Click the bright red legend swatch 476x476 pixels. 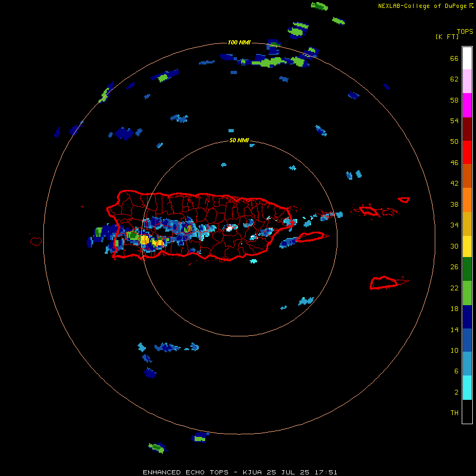pyautogui.click(x=467, y=152)
